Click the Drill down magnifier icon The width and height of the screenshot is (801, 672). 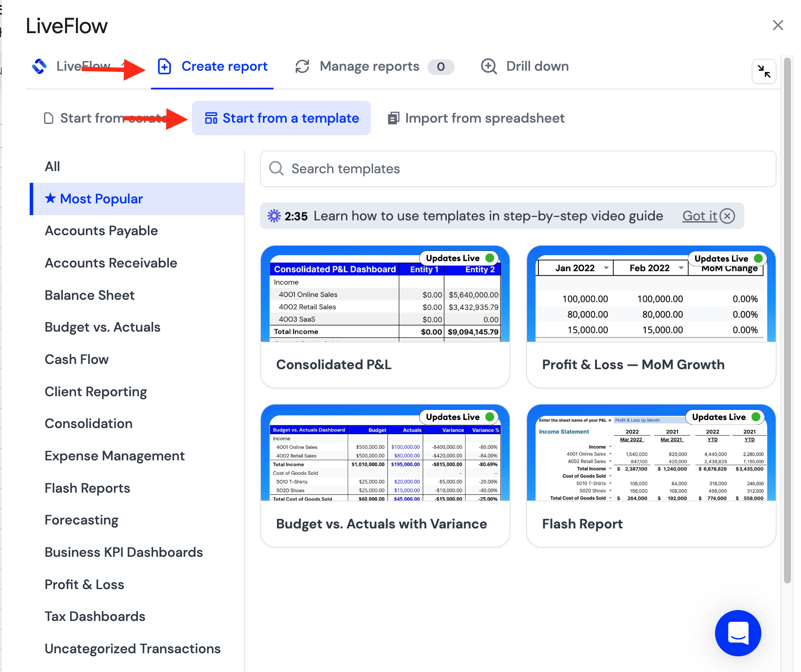489,66
